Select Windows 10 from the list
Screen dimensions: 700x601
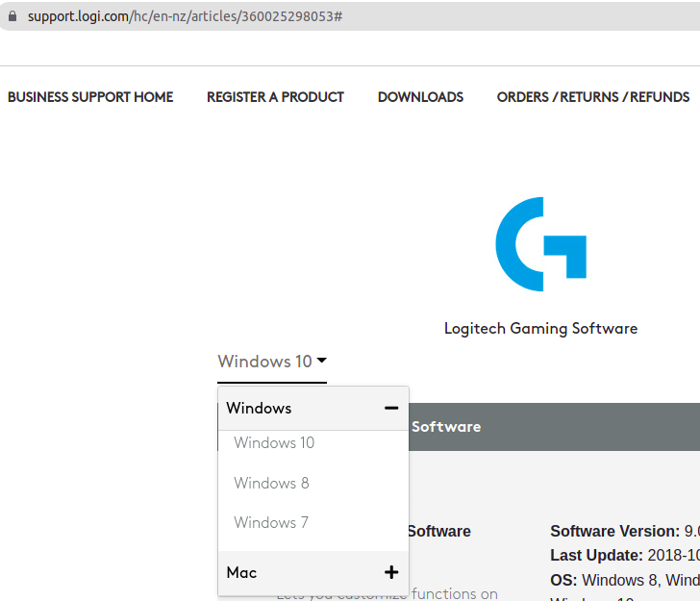point(274,443)
